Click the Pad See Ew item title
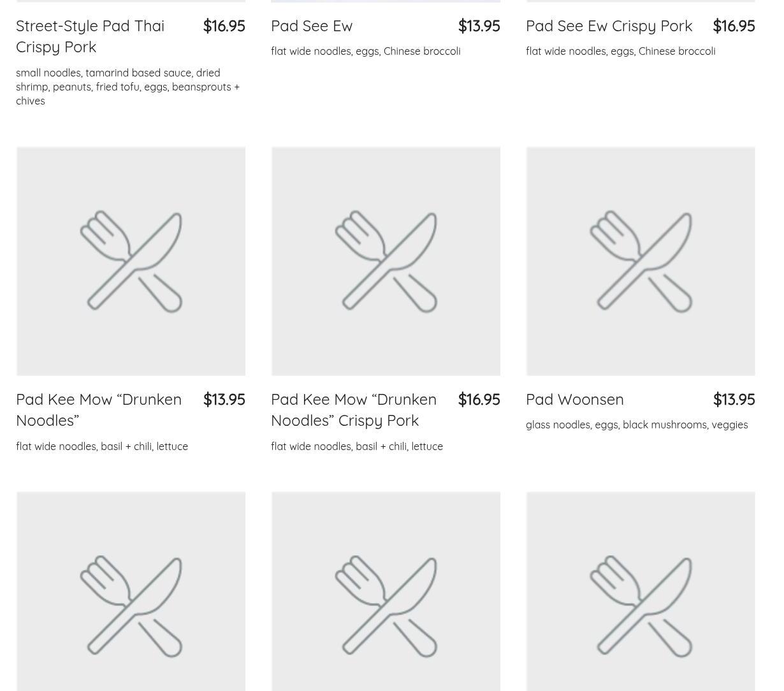Screen dimensions: 784x691 (312, 26)
